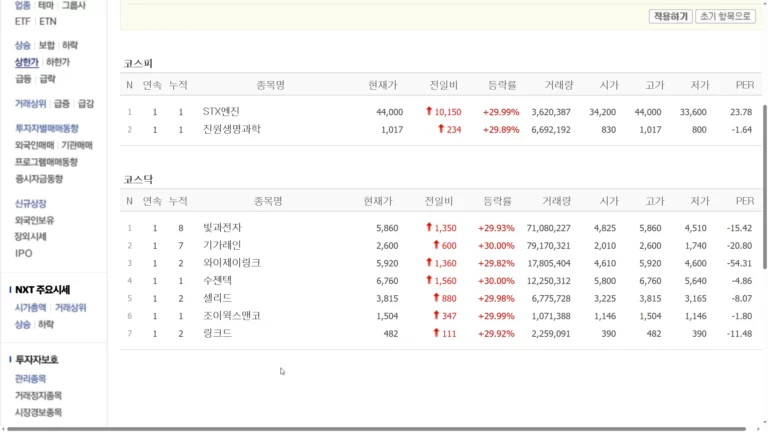Open the 급락 sidebar link
The height and width of the screenshot is (432, 768).
48,79
